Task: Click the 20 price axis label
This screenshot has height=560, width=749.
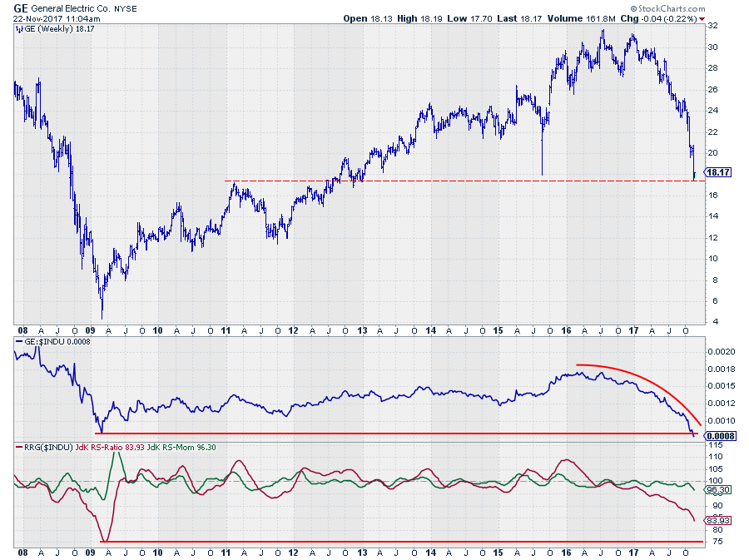Action: pos(712,153)
